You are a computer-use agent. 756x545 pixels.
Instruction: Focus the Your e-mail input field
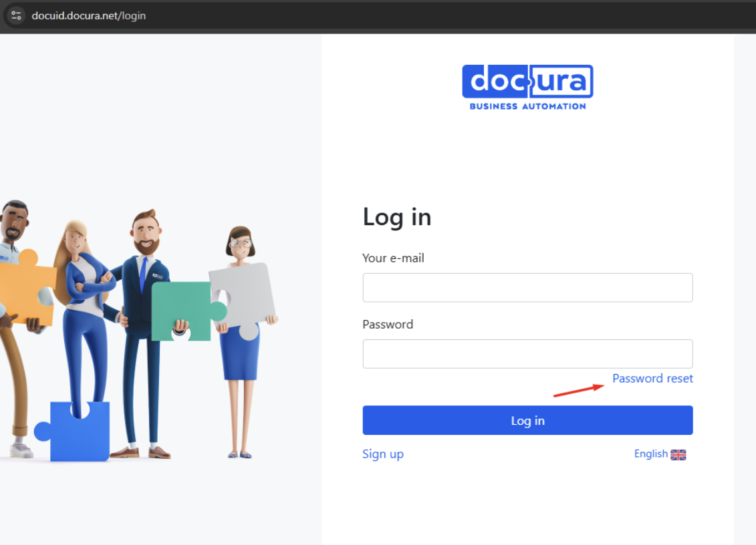(x=527, y=287)
